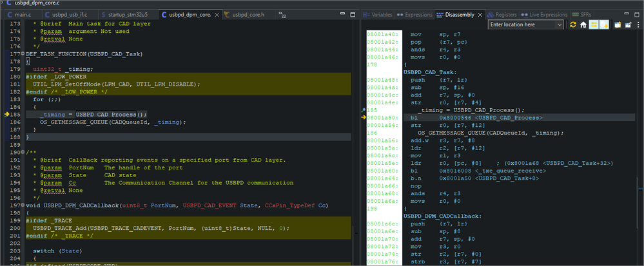Image resolution: width=644 pixels, height=266 pixels.
Task: Collapse the USBPD_CAD_Task function at line 177
Action: click(24, 54)
